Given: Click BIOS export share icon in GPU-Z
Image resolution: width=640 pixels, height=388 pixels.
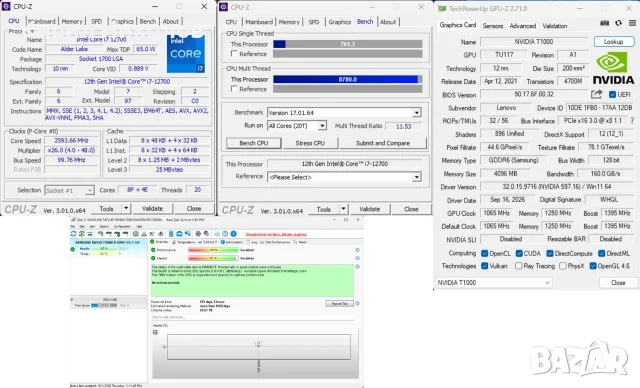Looking at the screenshot, I should pos(597,94).
